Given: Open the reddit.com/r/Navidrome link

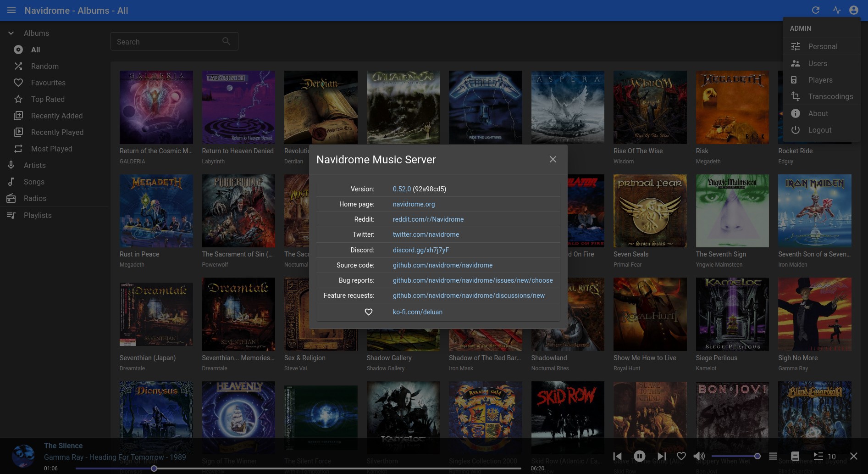Looking at the screenshot, I should (428, 219).
